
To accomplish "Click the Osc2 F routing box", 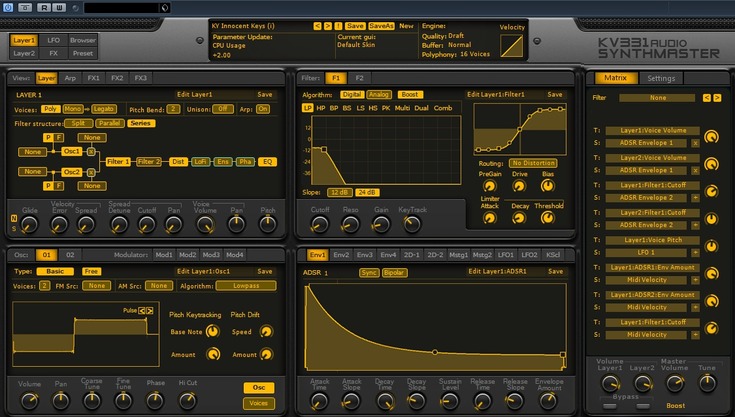I will (x=59, y=186).
